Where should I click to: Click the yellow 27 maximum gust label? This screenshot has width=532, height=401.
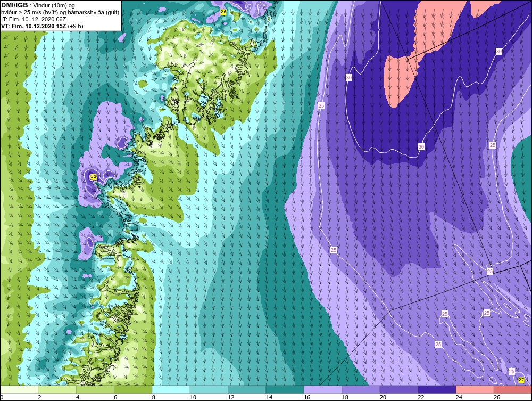point(521,380)
